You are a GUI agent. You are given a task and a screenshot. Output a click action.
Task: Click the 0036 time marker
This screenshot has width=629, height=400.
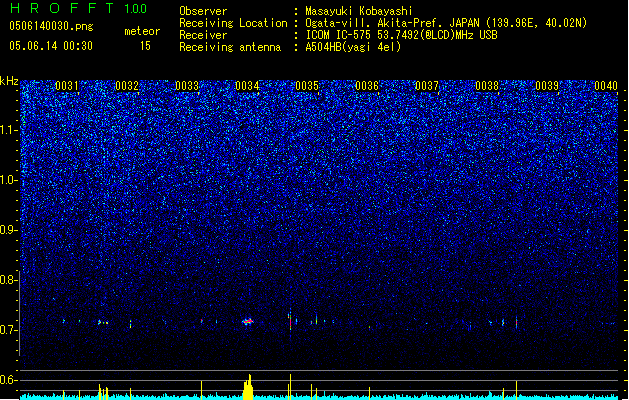pyautogui.click(x=367, y=86)
